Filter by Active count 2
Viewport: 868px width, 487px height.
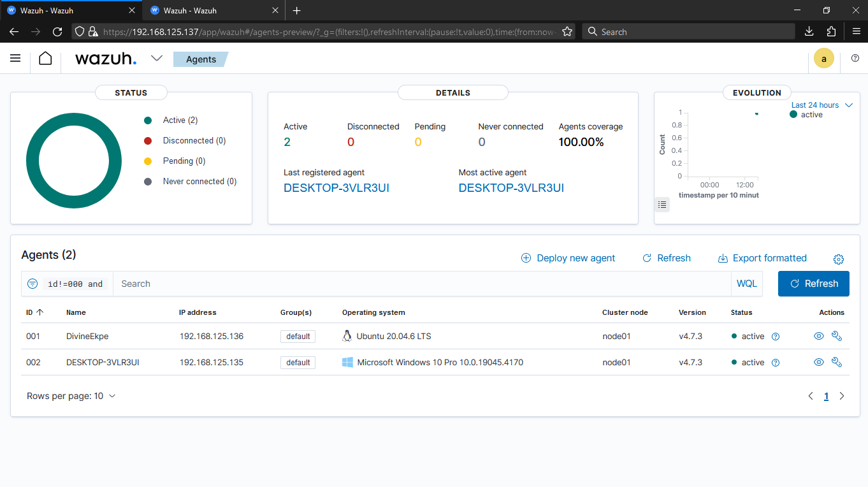[287, 142]
